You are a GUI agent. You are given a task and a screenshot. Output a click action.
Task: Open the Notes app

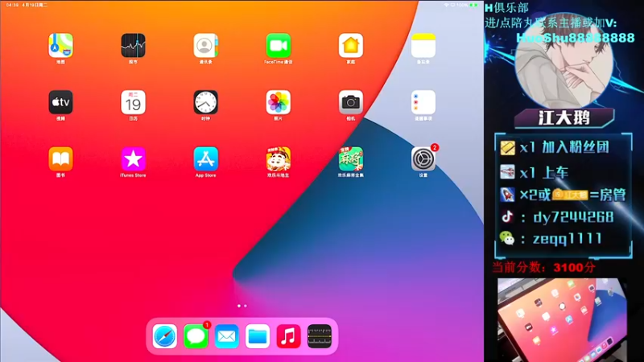[x=423, y=46]
